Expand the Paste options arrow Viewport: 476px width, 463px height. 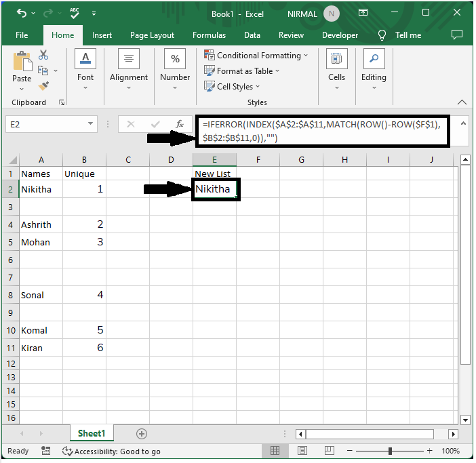pos(22,89)
